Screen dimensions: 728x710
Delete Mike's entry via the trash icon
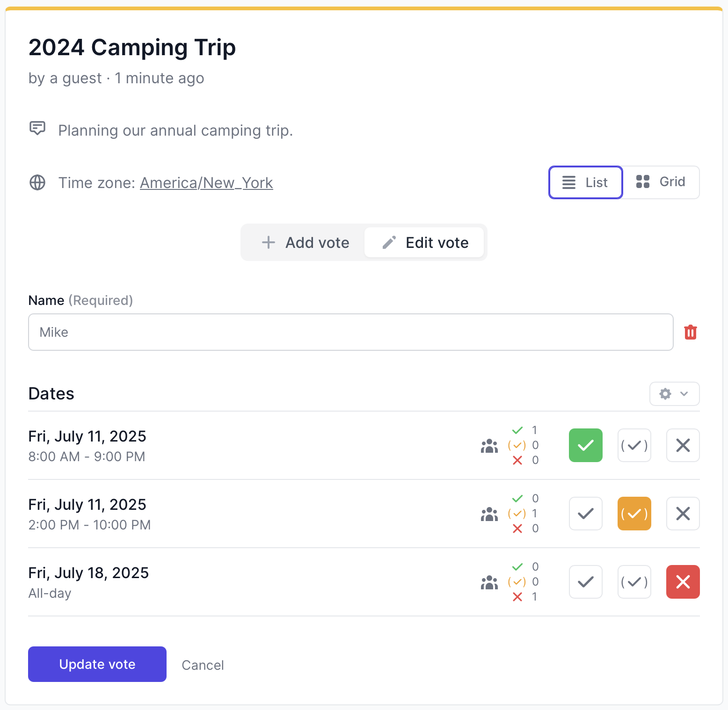691,332
